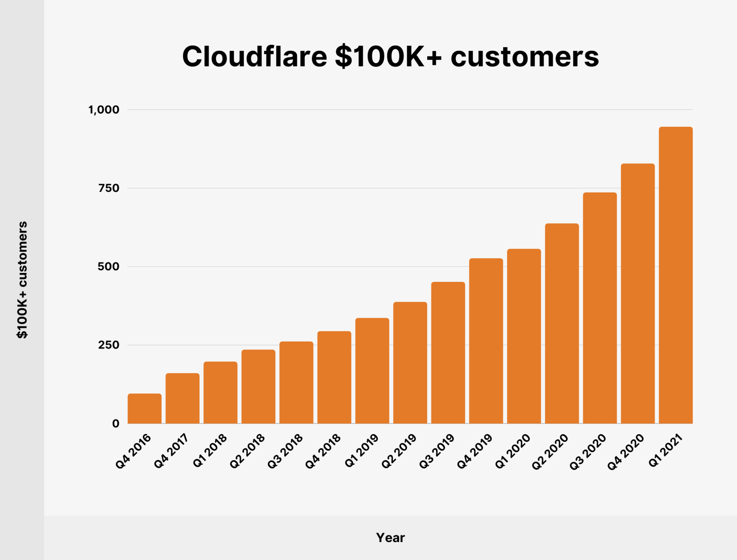Click the Q1 2019 bar
The height and width of the screenshot is (560, 737).
tap(373, 376)
